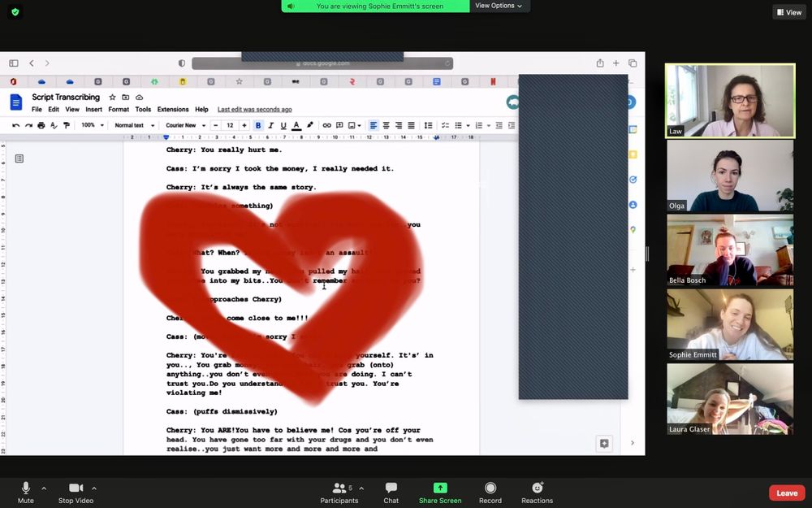Click the undo arrow icon

[15, 125]
